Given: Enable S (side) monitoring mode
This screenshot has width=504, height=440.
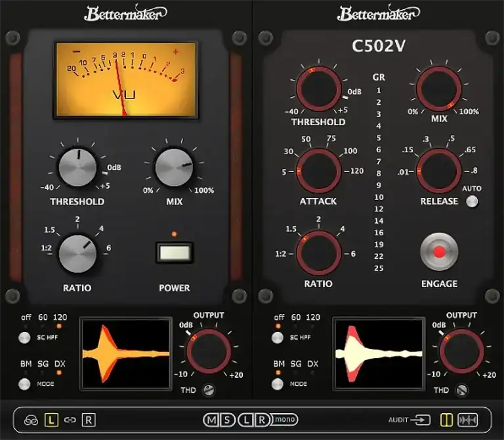Looking at the screenshot, I should pos(227,420).
